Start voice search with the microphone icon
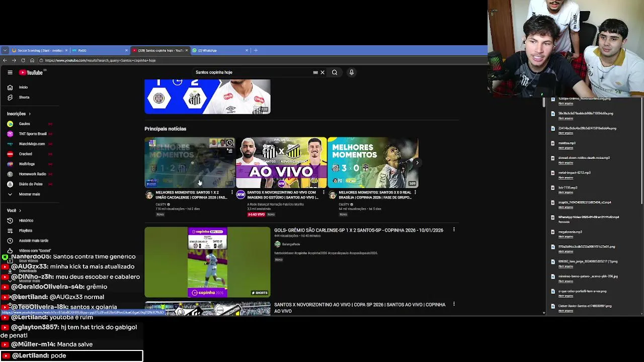 pos(352,72)
